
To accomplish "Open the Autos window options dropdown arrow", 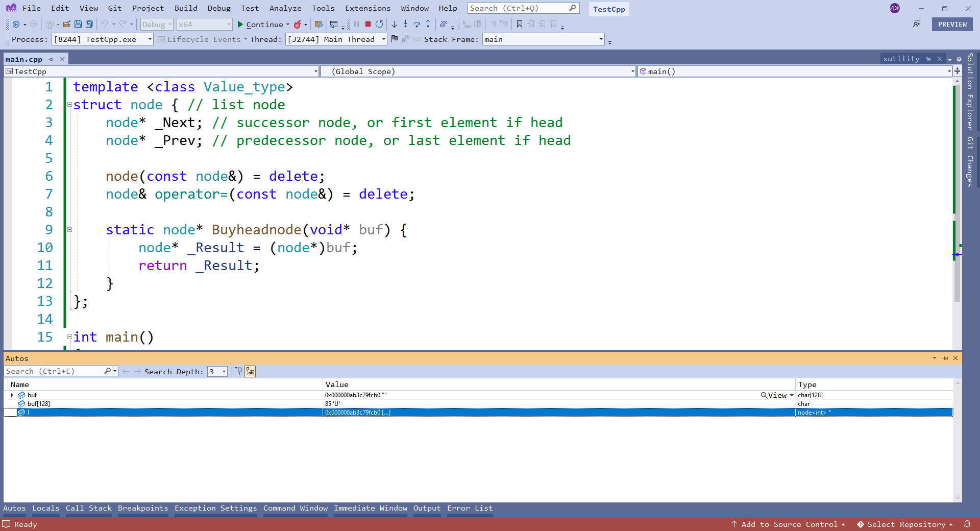I will (x=935, y=358).
